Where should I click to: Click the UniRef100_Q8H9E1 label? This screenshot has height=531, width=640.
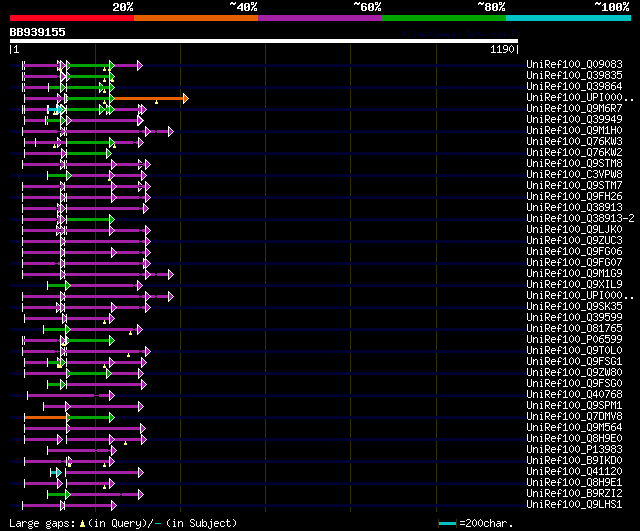574,483
